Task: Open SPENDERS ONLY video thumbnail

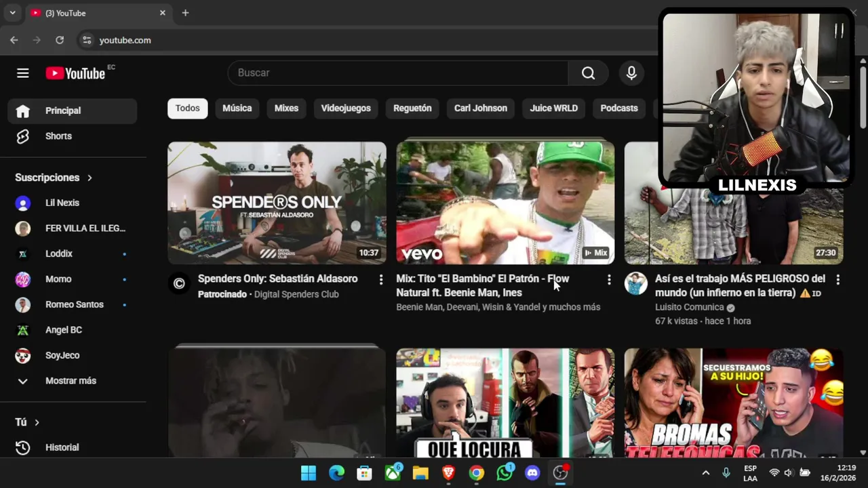Action: [x=277, y=203]
